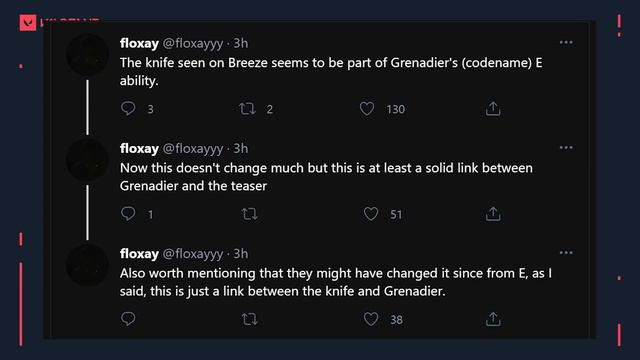Image resolution: width=640 pixels, height=360 pixels.
Task: Retweet the first tweet with 2 retweets
Action: [247, 109]
